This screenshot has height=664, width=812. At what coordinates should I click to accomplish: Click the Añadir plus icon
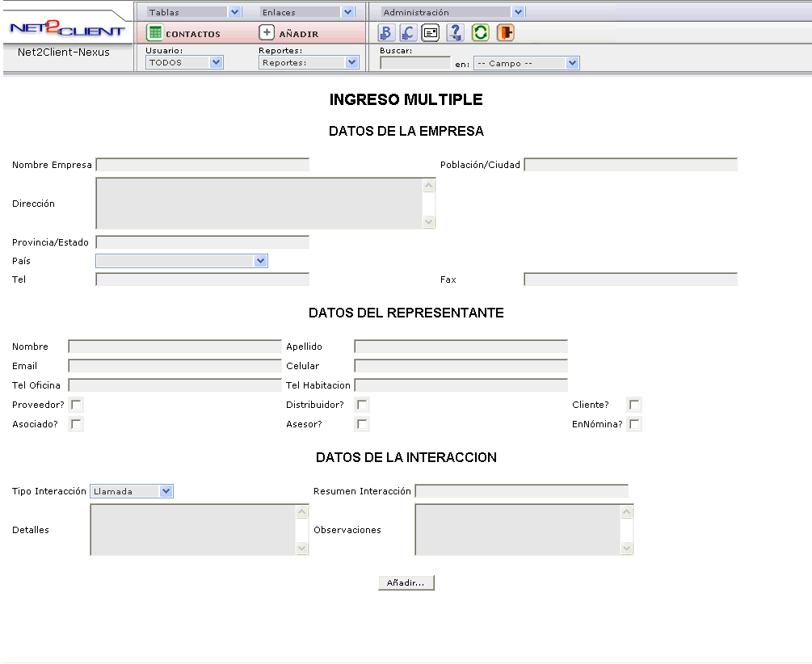coord(267,33)
